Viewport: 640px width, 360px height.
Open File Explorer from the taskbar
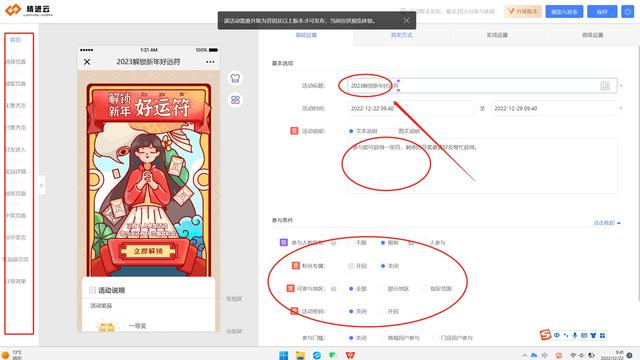point(300,355)
